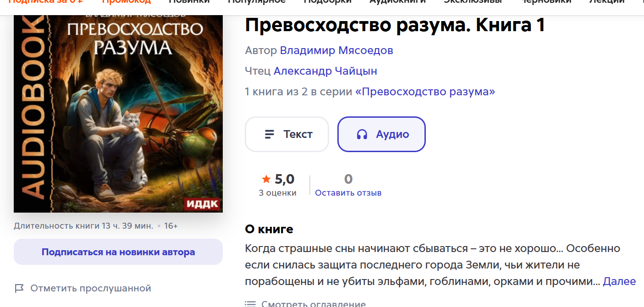Open the Подборки menu section
Screen dimensions: 644x307
click(328, 1)
